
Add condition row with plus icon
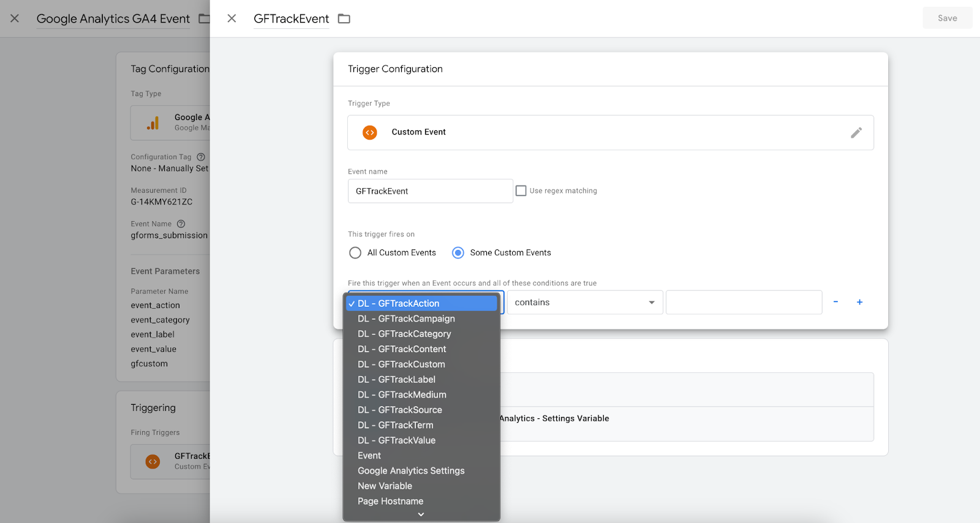coord(859,302)
